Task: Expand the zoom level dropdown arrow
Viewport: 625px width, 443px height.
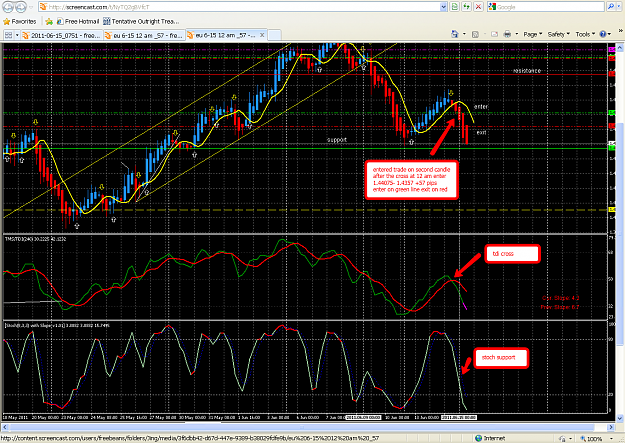Action: pos(611,439)
